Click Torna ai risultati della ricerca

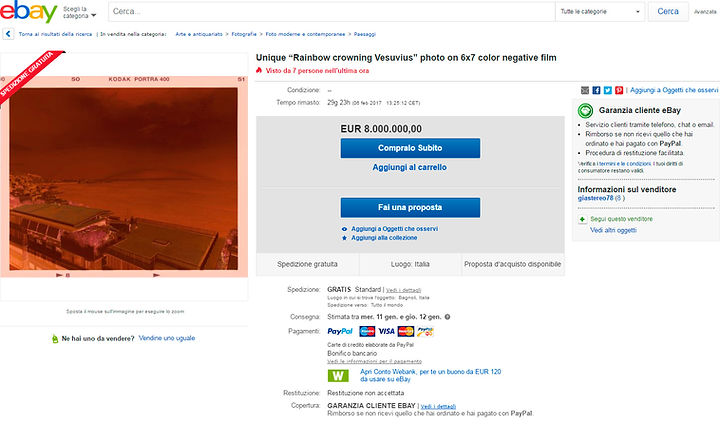point(55,34)
